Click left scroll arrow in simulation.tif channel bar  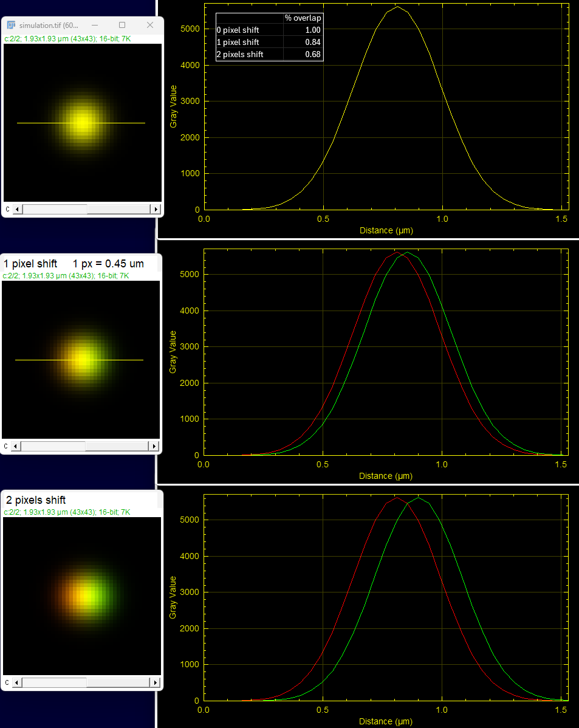pos(17,209)
